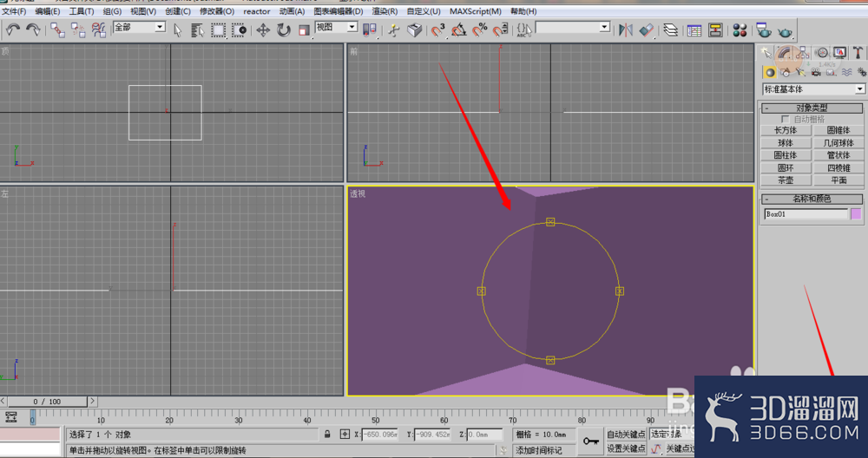Toggle the Angle Snap icon
Screen dimensions: 868x458
tap(459, 29)
